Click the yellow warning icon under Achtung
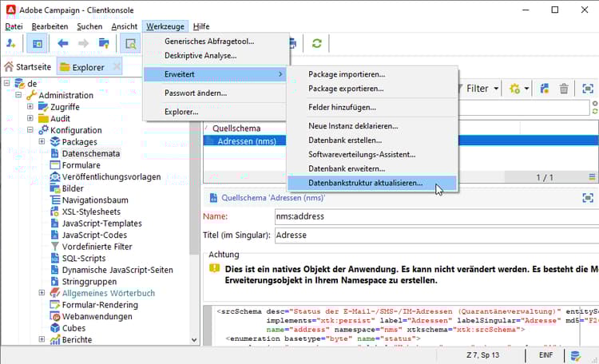 pos(214,268)
